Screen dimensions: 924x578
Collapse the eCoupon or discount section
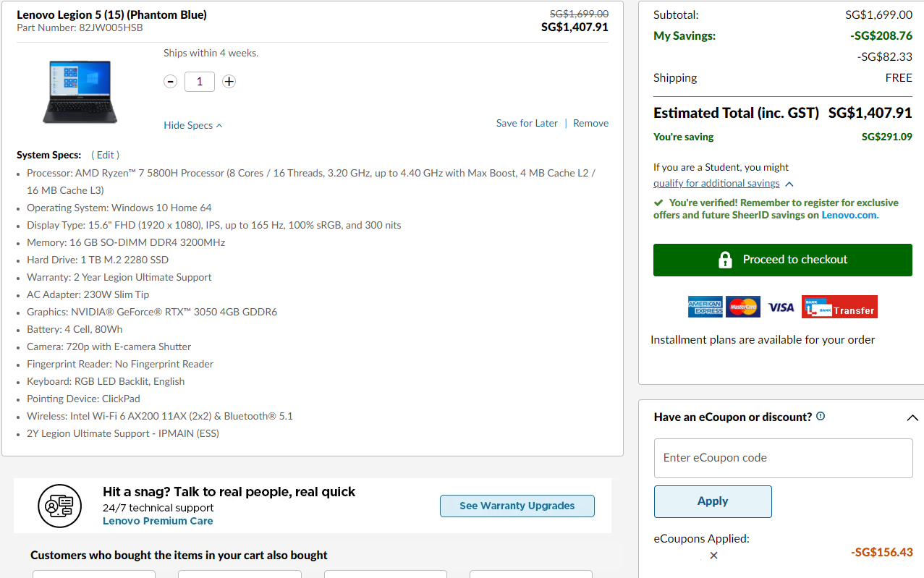(x=912, y=417)
